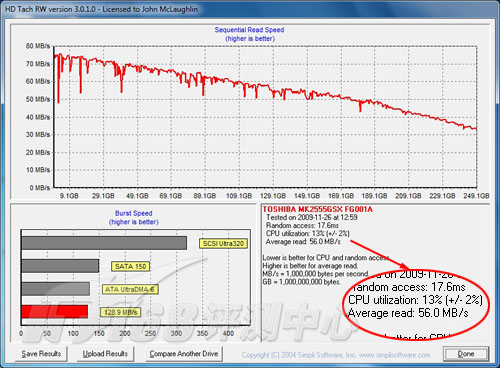
Task: Click the Sequential Read Speed title
Action: pyautogui.click(x=249, y=30)
